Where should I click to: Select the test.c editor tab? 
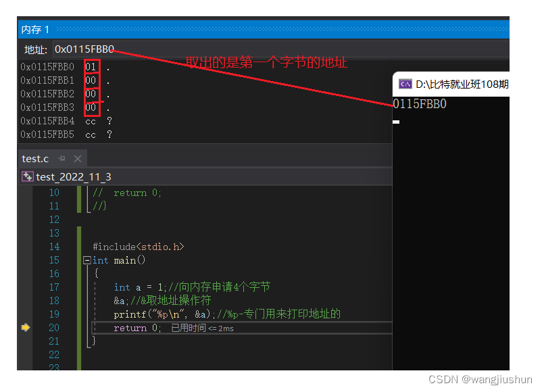click(35, 159)
